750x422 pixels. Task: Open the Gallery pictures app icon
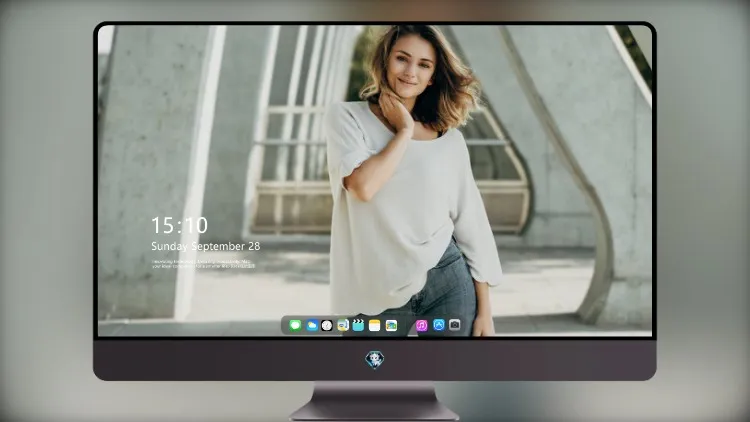(391, 325)
